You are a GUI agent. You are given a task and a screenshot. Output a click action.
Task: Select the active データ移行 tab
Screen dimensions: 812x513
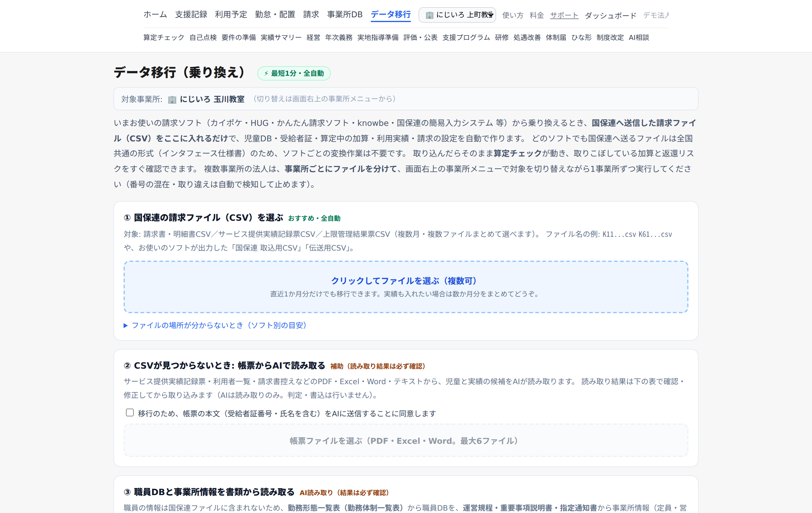[390, 15]
